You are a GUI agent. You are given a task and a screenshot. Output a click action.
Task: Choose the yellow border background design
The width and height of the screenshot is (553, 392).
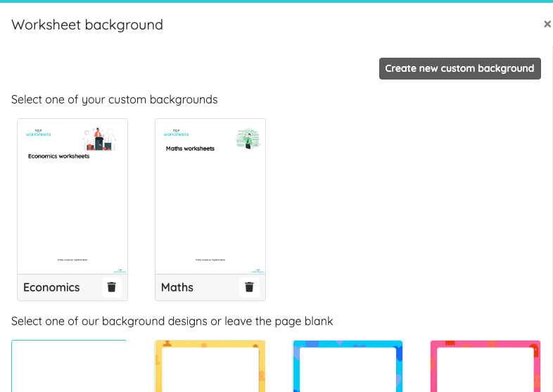click(210, 366)
